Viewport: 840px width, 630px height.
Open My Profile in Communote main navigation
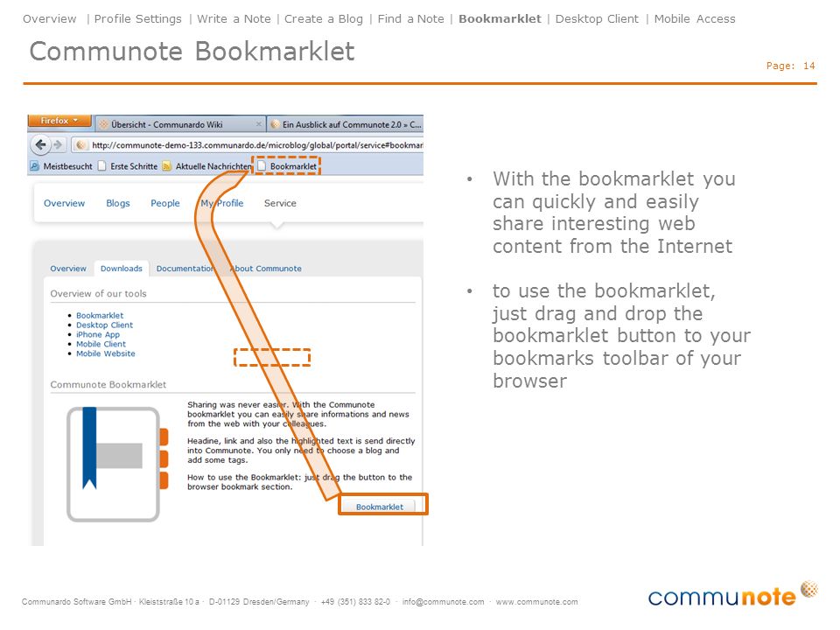point(221,203)
